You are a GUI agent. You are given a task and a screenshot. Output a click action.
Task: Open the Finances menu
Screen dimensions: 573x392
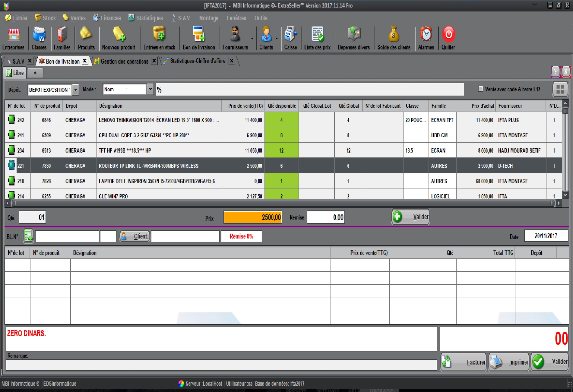(x=107, y=18)
